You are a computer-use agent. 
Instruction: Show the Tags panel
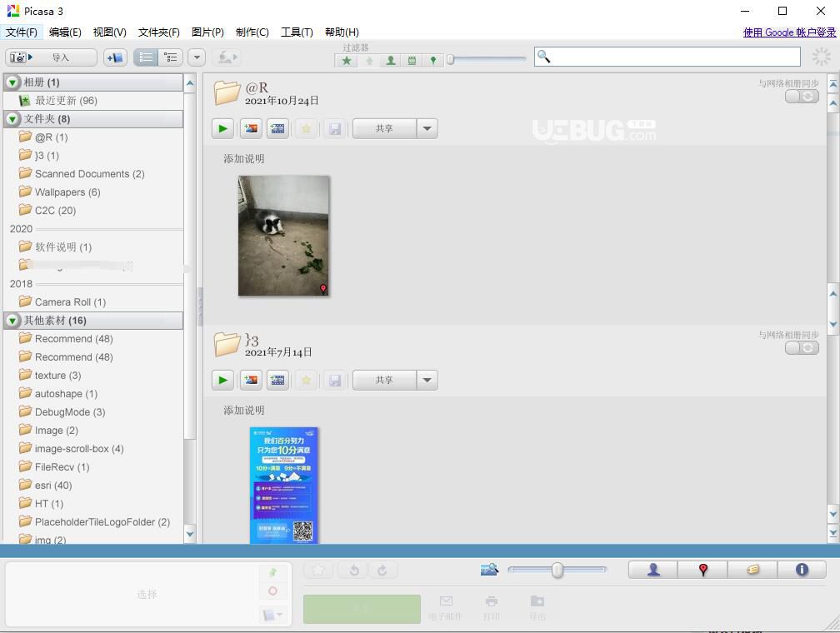pos(752,570)
